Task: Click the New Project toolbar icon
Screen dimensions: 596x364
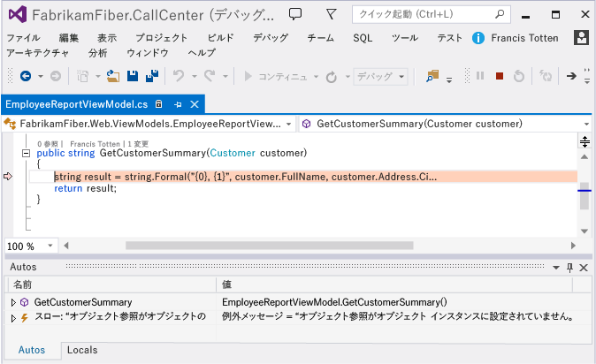Action: (82, 76)
